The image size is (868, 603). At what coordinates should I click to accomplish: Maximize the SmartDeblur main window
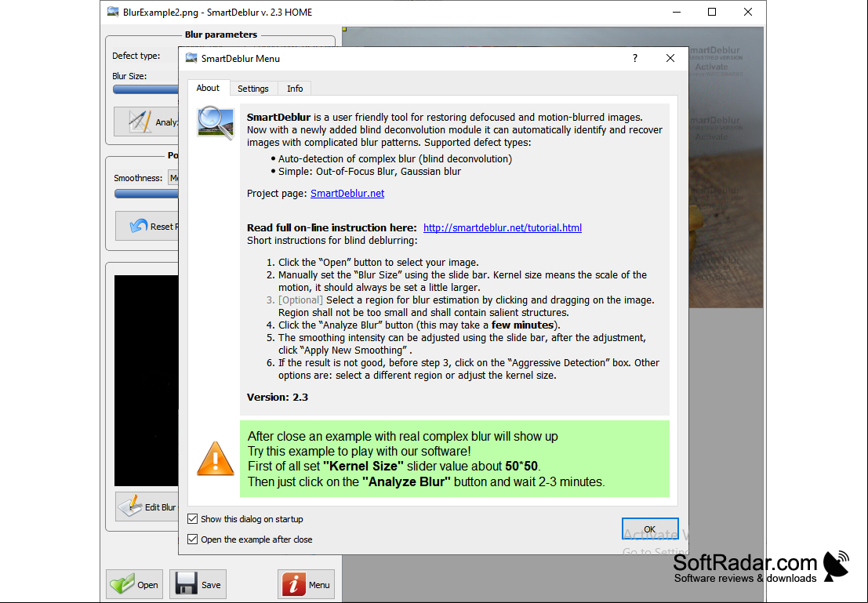(x=712, y=12)
